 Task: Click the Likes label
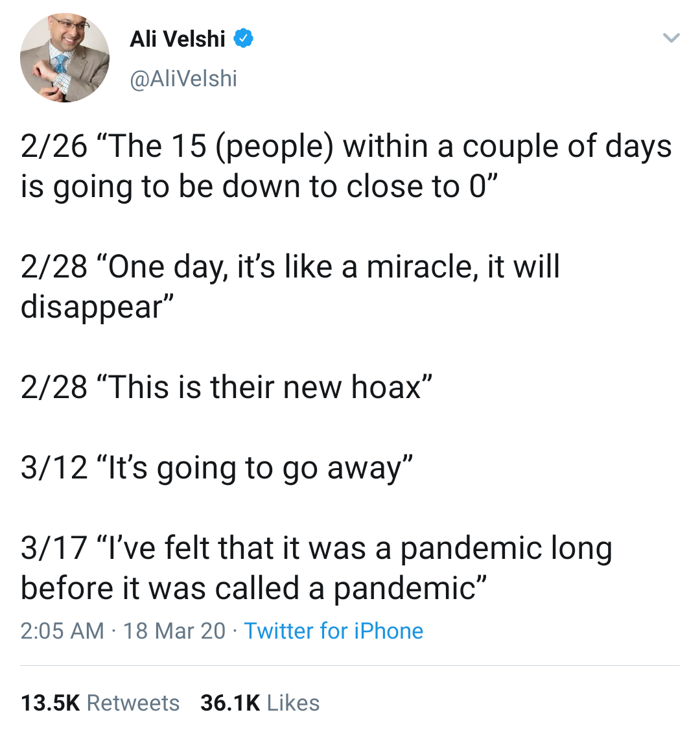click(x=293, y=703)
